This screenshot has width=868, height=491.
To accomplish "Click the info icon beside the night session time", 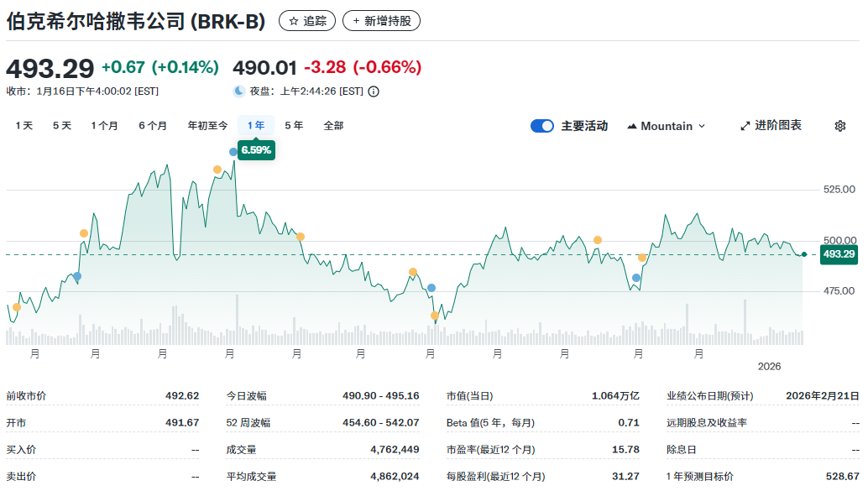I will point(372,91).
